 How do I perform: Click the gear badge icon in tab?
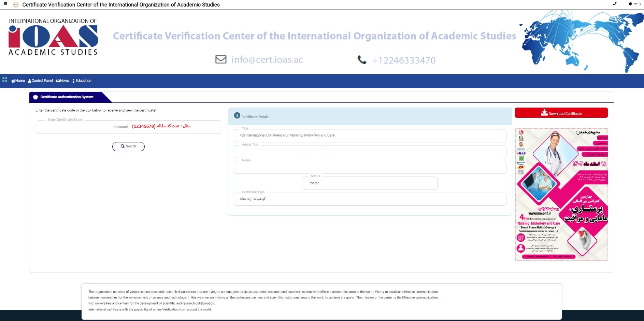(35, 97)
